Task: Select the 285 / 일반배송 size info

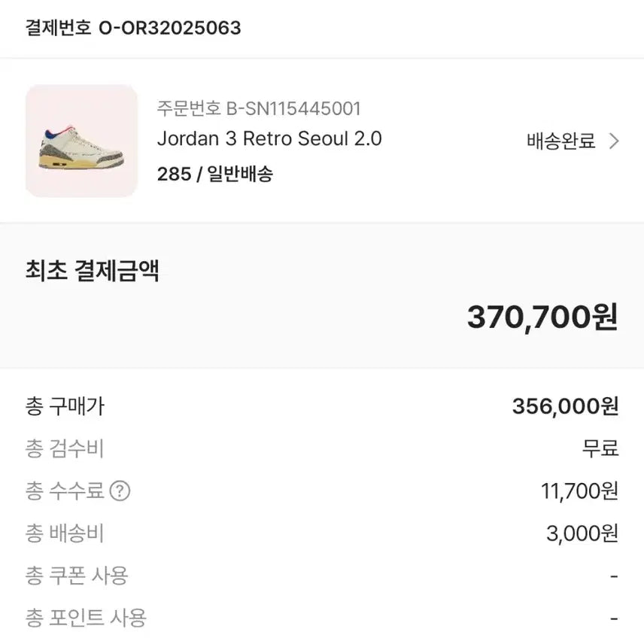Action: [217, 174]
